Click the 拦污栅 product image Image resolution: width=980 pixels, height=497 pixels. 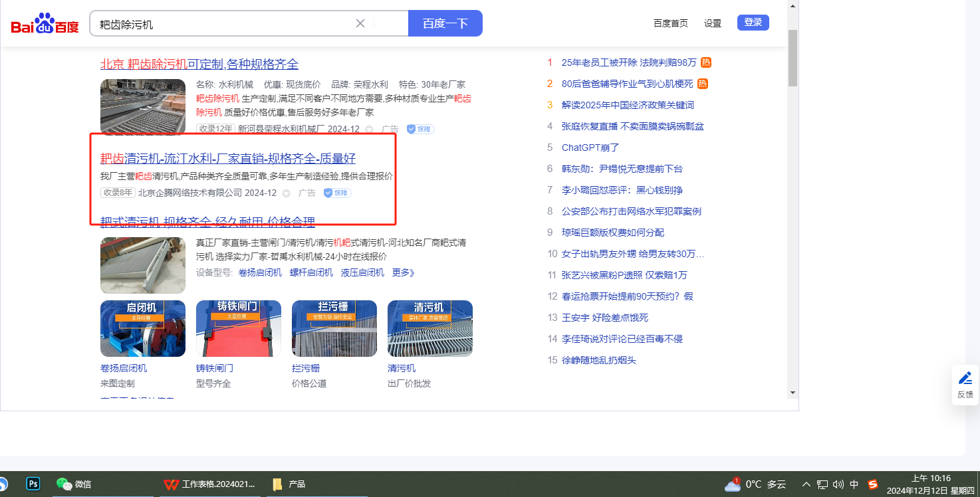(x=334, y=328)
